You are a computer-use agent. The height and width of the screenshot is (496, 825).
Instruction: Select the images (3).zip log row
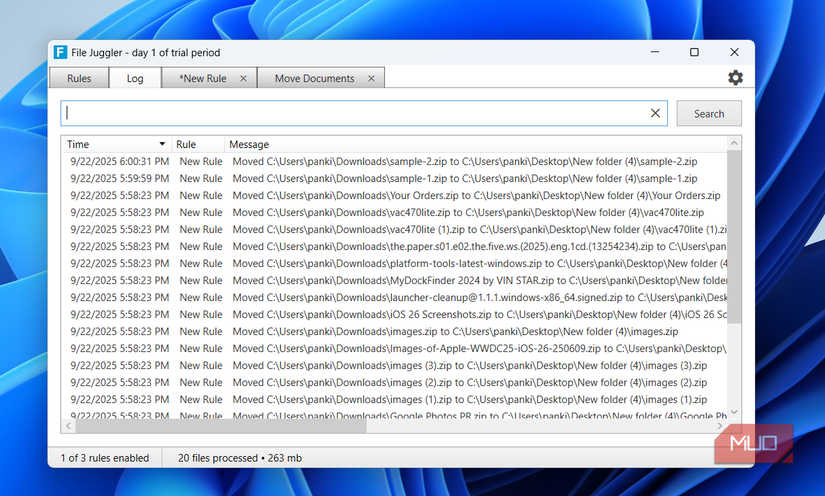(395, 365)
